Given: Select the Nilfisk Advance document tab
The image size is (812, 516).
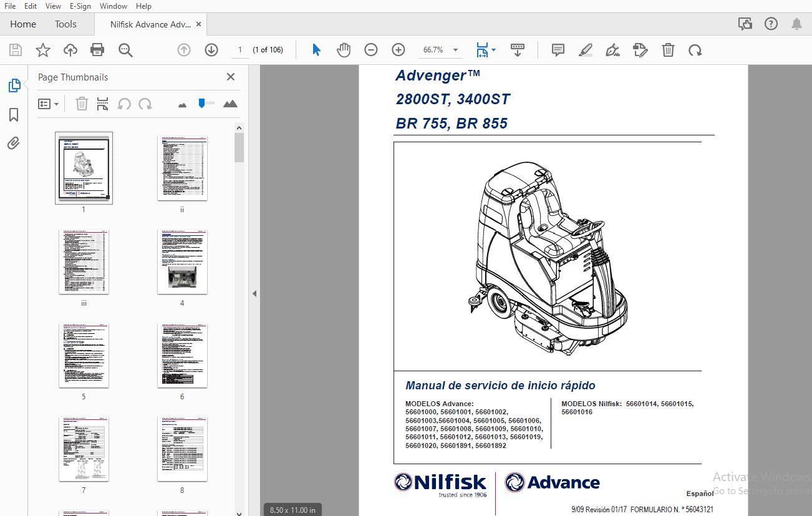Looking at the screenshot, I should click(x=150, y=24).
